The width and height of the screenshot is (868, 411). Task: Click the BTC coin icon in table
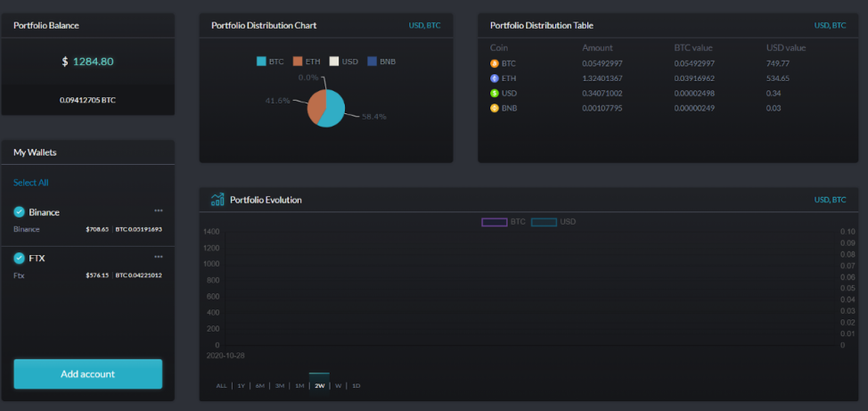tap(495, 63)
